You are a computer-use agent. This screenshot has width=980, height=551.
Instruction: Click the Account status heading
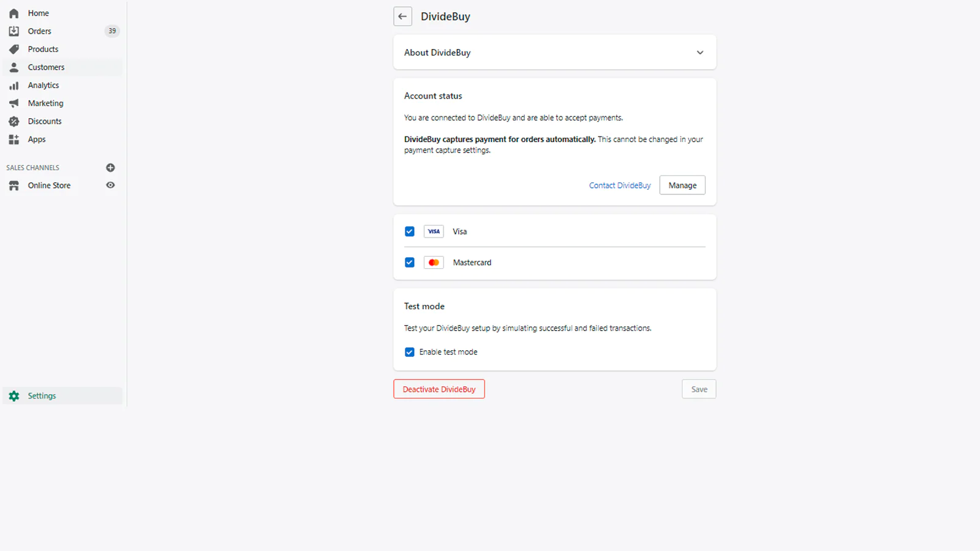point(433,96)
